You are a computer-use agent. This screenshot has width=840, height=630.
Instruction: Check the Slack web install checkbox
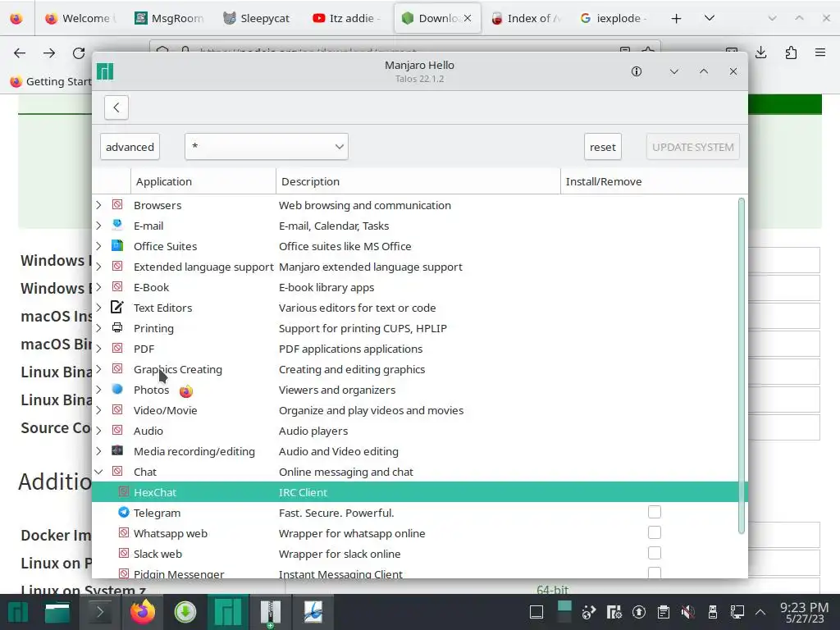pyautogui.click(x=654, y=553)
